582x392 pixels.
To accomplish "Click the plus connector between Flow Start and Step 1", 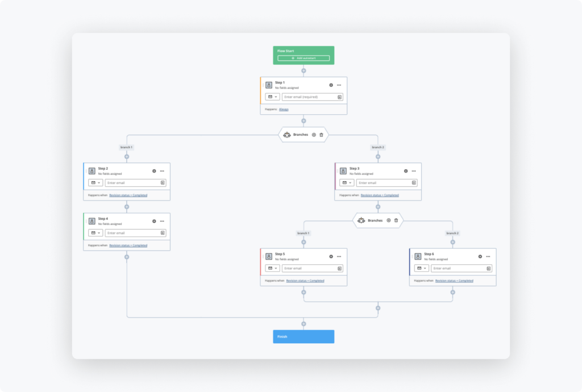I will 304,71.
